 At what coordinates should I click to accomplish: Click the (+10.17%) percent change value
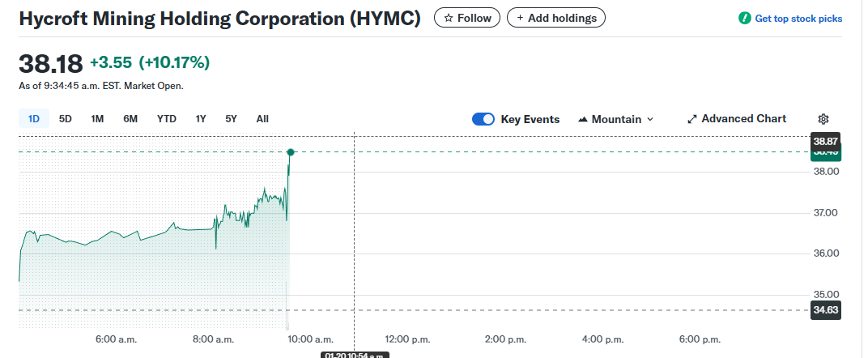(174, 63)
